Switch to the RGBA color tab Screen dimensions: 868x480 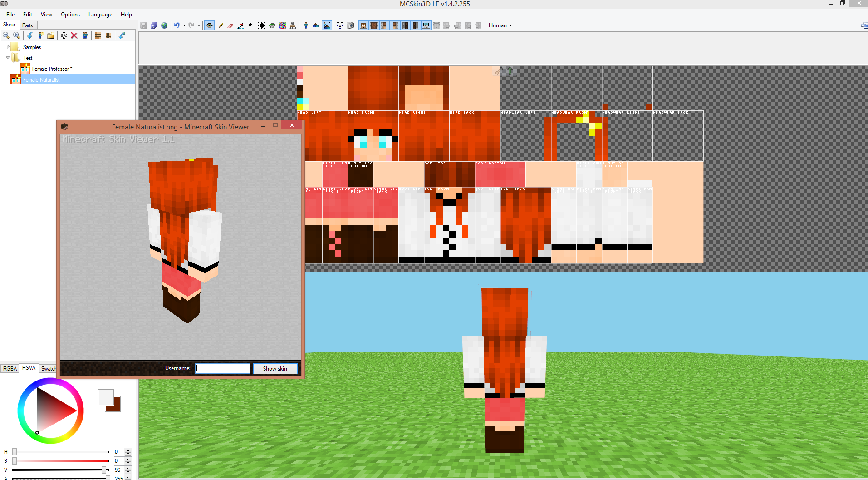[x=10, y=369]
